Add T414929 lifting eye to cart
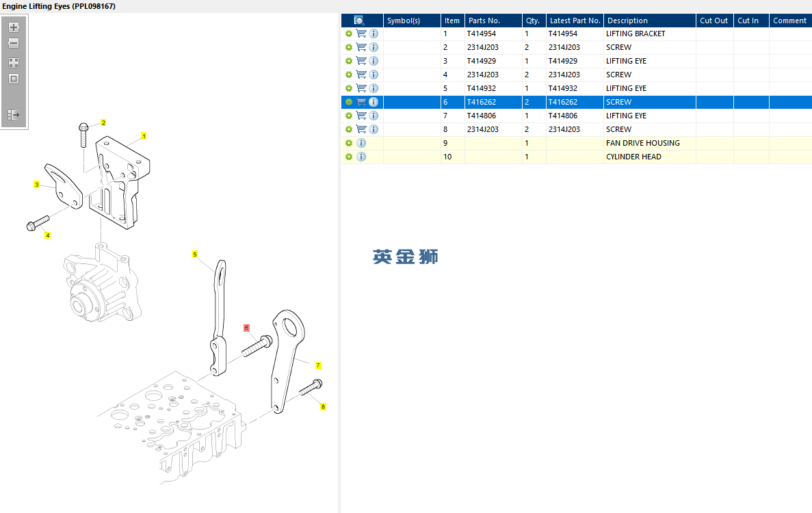Image resolution: width=812 pixels, height=513 pixels. click(x=361, y=61)
